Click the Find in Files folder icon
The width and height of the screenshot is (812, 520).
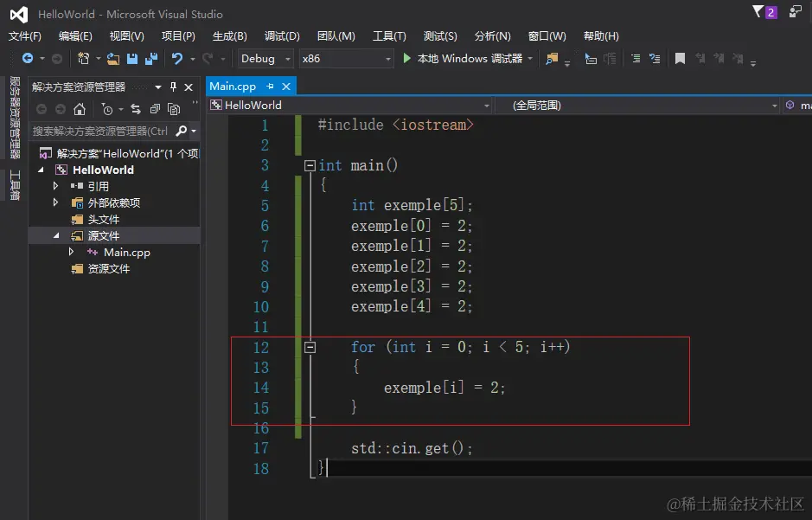pos(552,59)
